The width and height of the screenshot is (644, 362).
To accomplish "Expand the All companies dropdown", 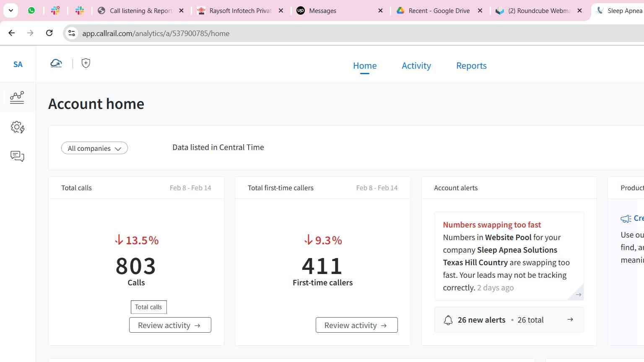I will click(x=94, y=148).
